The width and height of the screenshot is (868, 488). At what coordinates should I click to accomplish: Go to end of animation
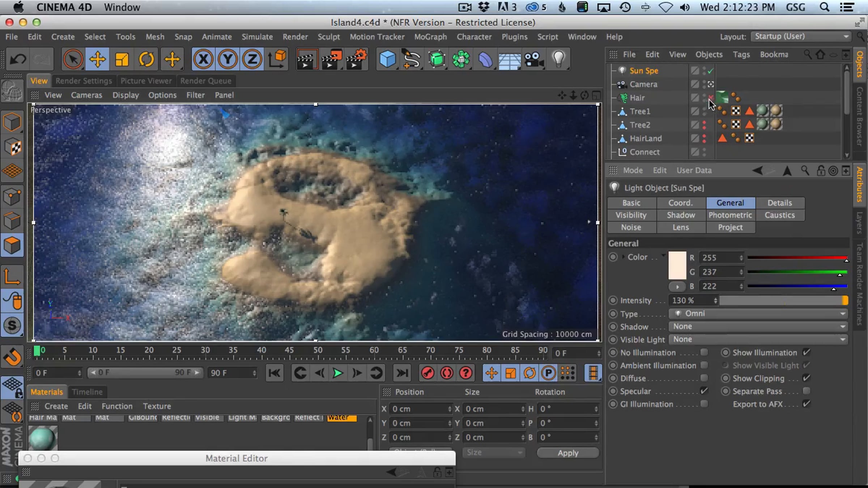click(402, 373)
